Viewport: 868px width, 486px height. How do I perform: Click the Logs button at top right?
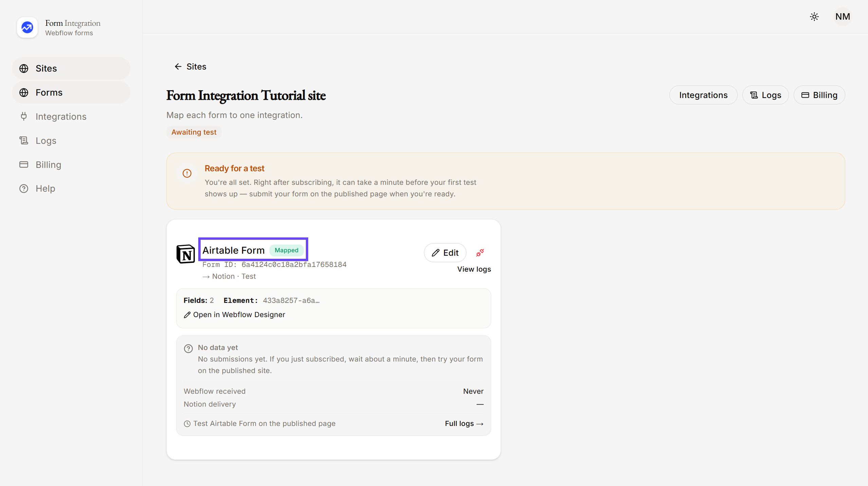pos(765,95)
